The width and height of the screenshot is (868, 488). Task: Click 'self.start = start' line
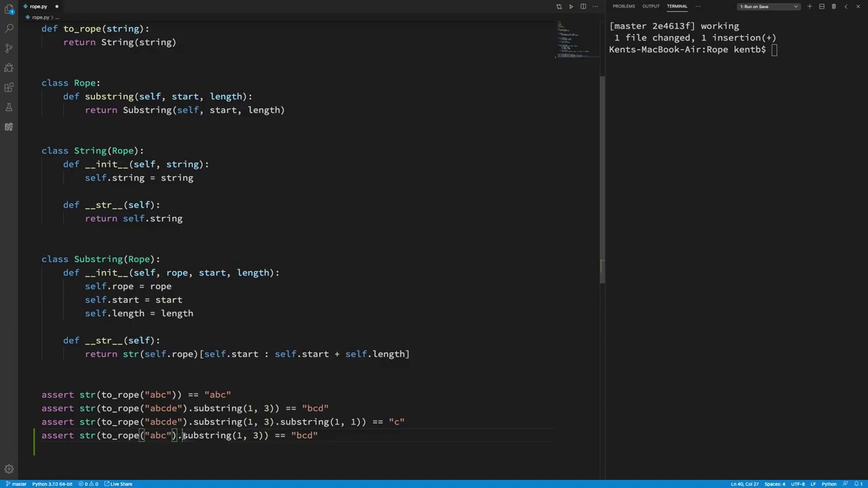pos(134,300)
